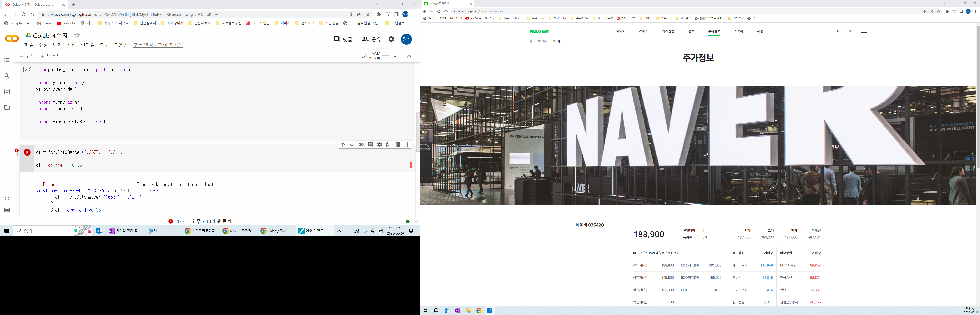Copy link to the selected cell
980x315 pixels.
361,145
